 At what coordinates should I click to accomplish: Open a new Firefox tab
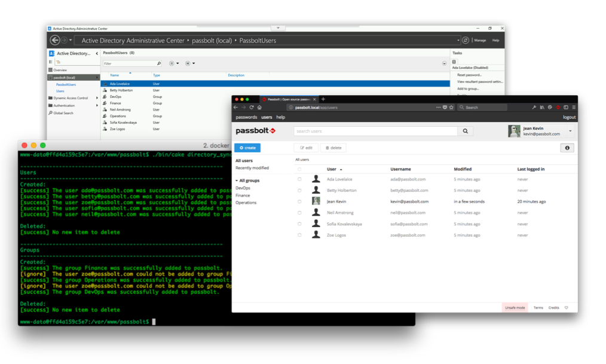(323, 99)
